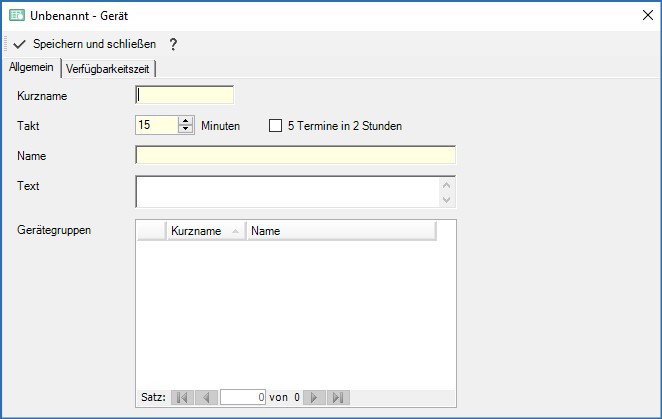
Task: Switch to the Verfügbarkeitszeit tab
Action: pyautogui.click(x=109, y=68)
